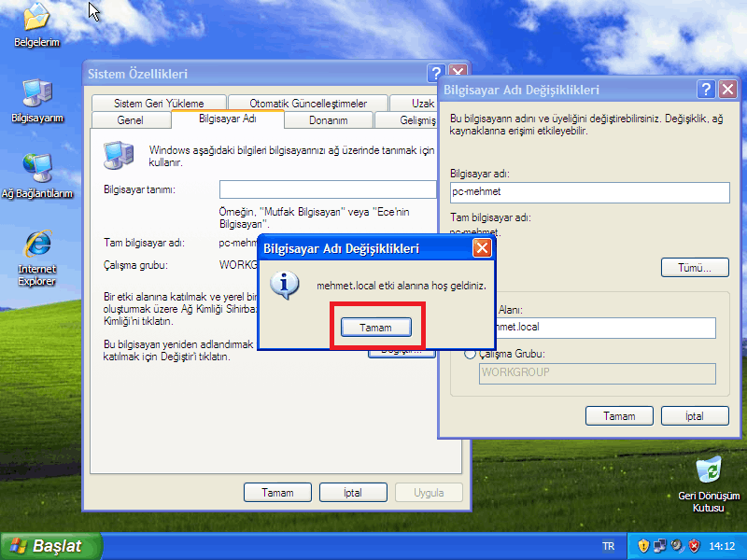Switch to the Sistem Geri Yükleme tab
The height and width of the screenshot is (560, 747).
[159, 104]
